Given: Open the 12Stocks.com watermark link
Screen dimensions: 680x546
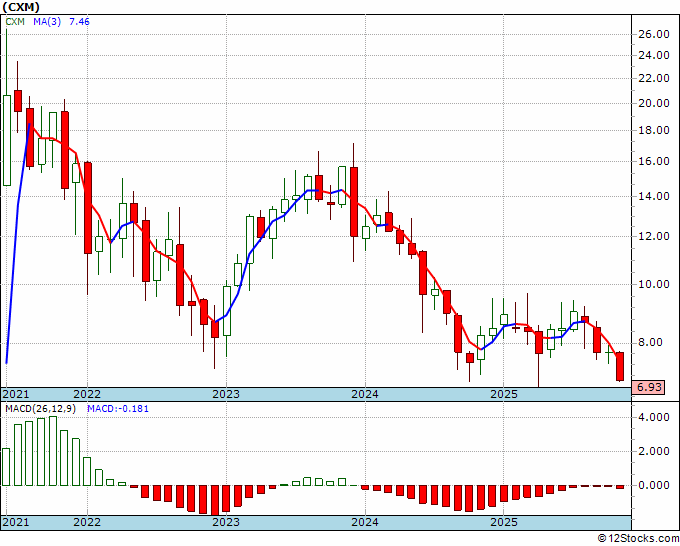Looking at the screenshot, I should [637, 539].
